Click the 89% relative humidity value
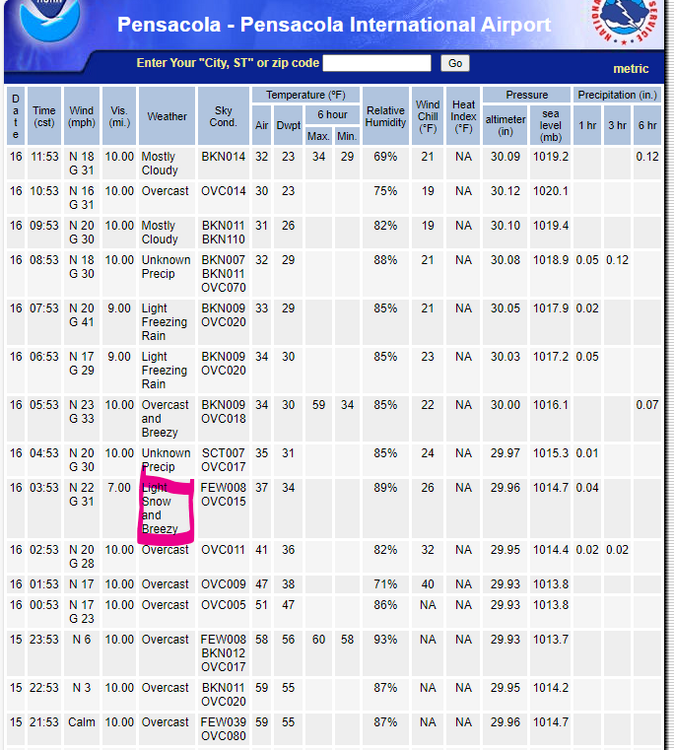Image resolution: width=674 pixels, height=750 pixels. coord(386,488)
